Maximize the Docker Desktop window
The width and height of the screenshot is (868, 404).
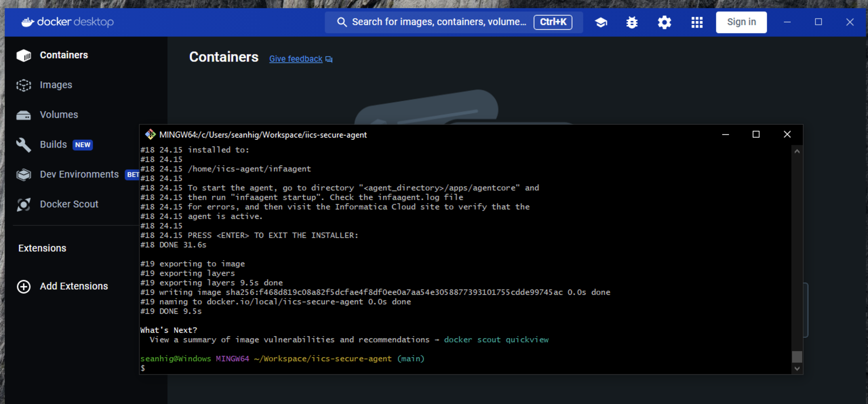(x=818, y=22)
